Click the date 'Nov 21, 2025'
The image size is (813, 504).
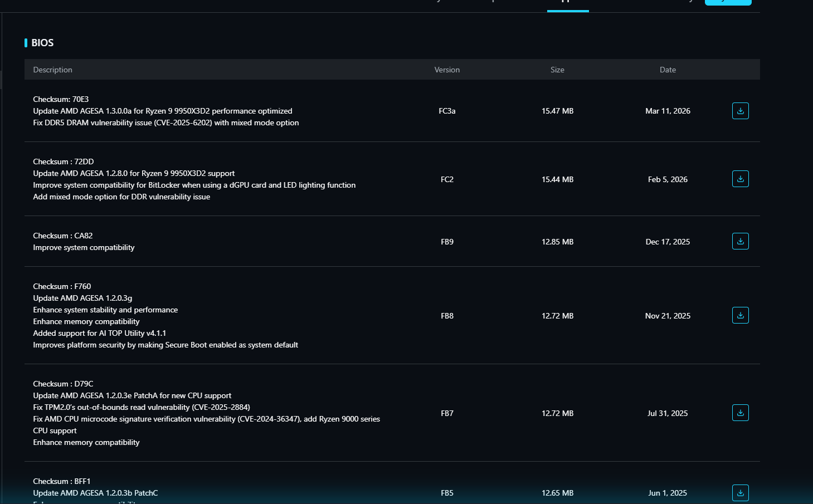click(668, 316)
